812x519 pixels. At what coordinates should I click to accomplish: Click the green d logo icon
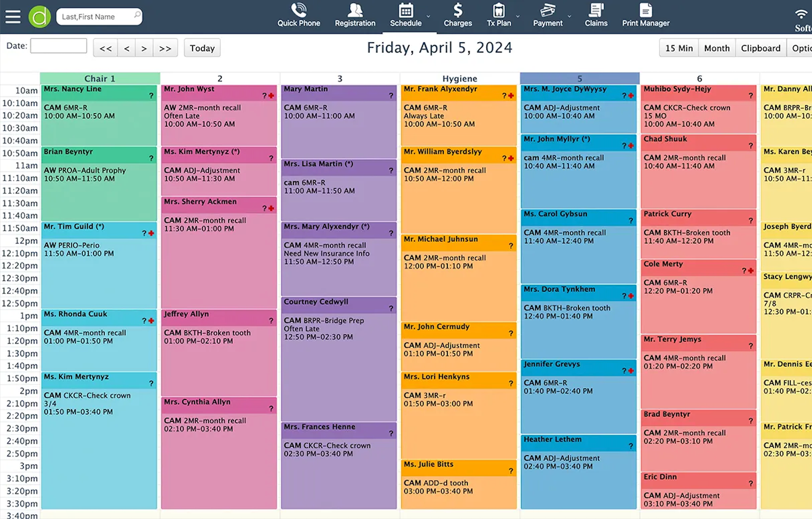pos(40,17)
